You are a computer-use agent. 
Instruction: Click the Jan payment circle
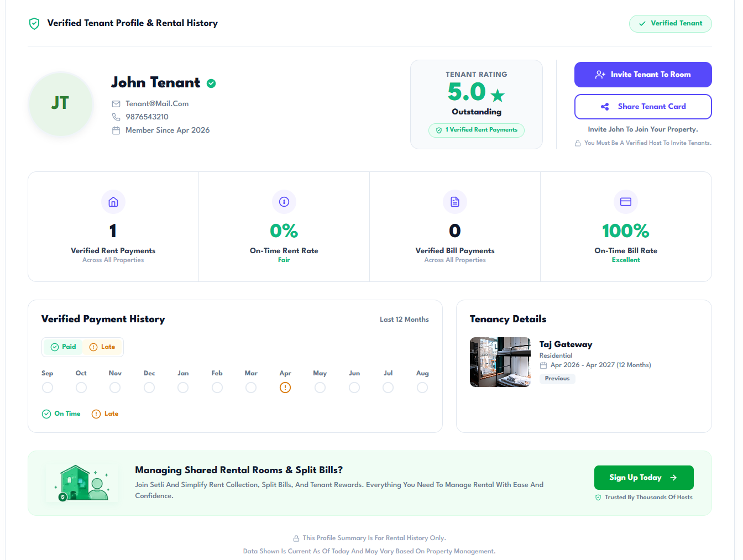(183, 388)
